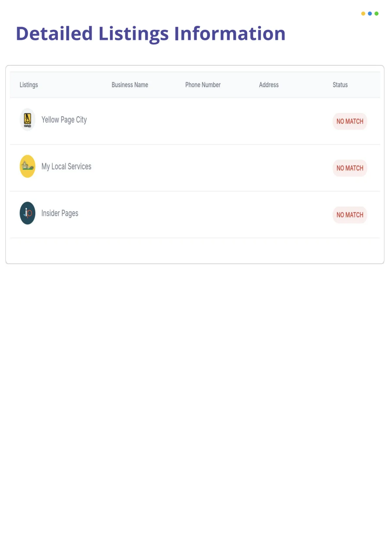Click NO MATCH badge for My Local Services

click(x=350, y=168)
